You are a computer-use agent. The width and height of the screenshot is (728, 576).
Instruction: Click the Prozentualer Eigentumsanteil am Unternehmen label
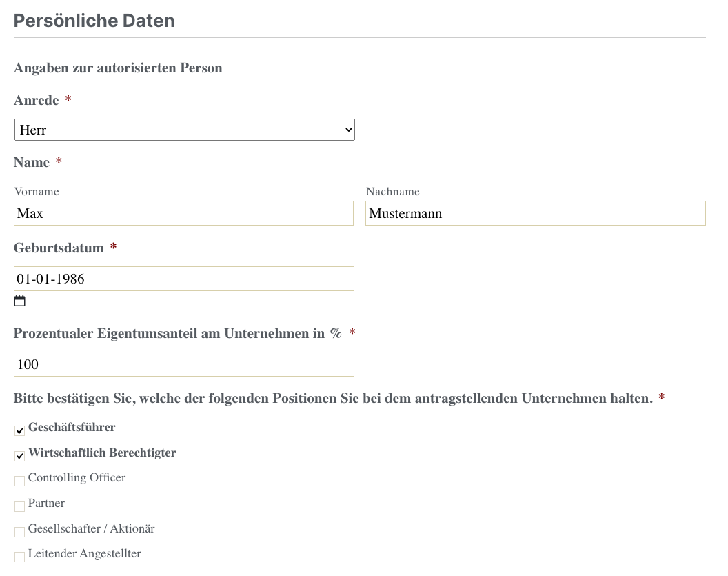177,334
